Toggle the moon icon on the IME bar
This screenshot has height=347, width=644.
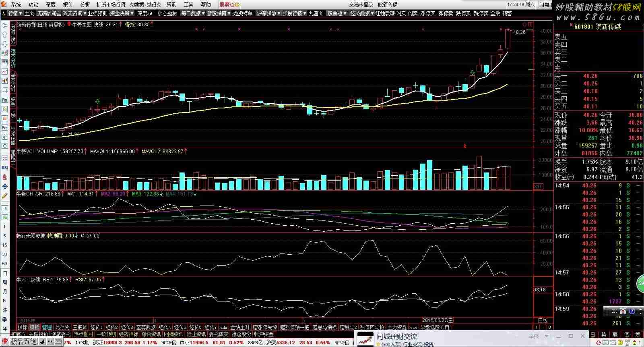point(41,342)
